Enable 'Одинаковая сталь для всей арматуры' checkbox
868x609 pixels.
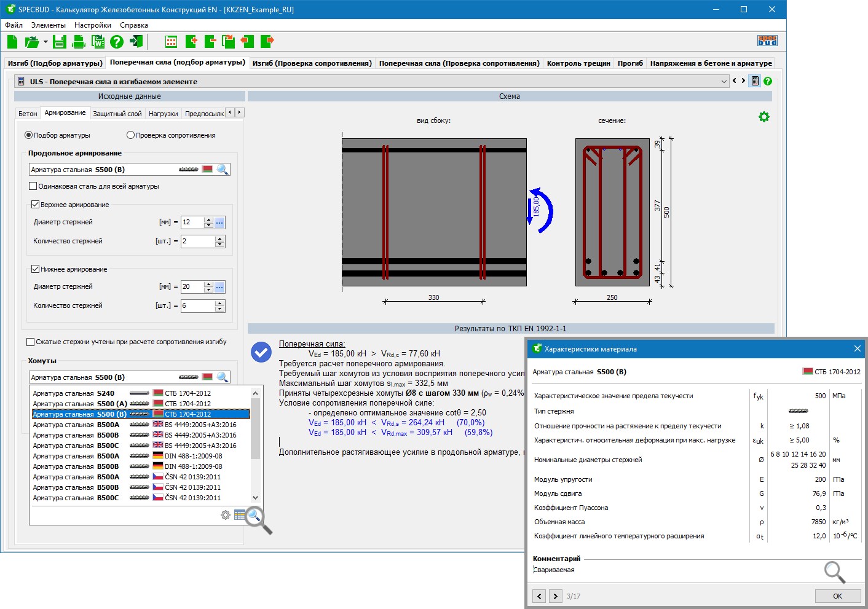[33, 186]
